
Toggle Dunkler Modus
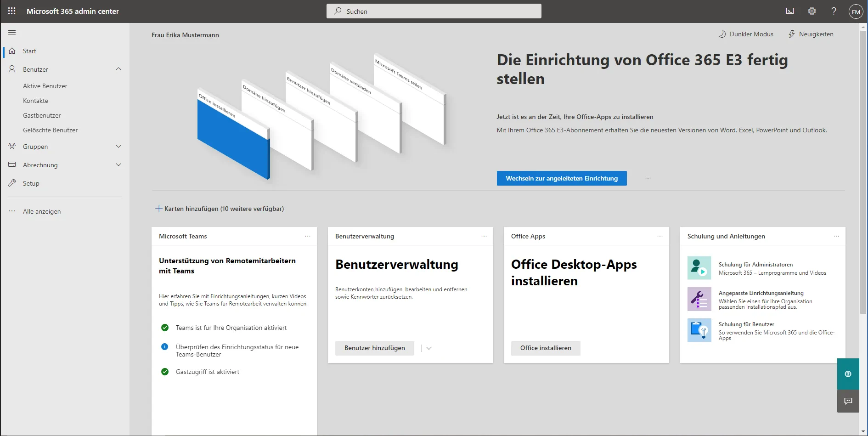pyautogui.click(x=746, y=34)
